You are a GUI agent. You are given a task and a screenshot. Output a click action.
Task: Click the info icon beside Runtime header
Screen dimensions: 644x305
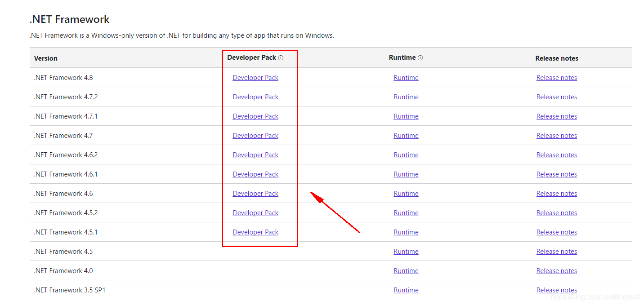coord(420,58)
